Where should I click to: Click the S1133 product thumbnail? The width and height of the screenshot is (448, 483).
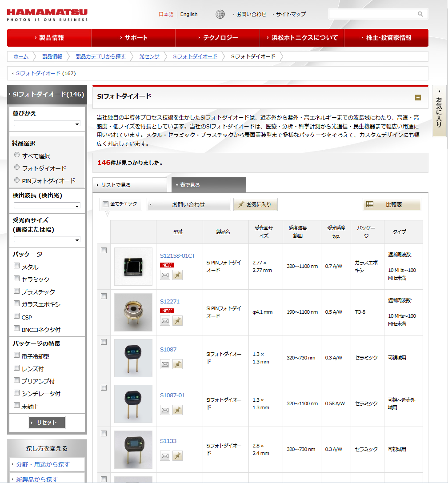tap(133, 449)
